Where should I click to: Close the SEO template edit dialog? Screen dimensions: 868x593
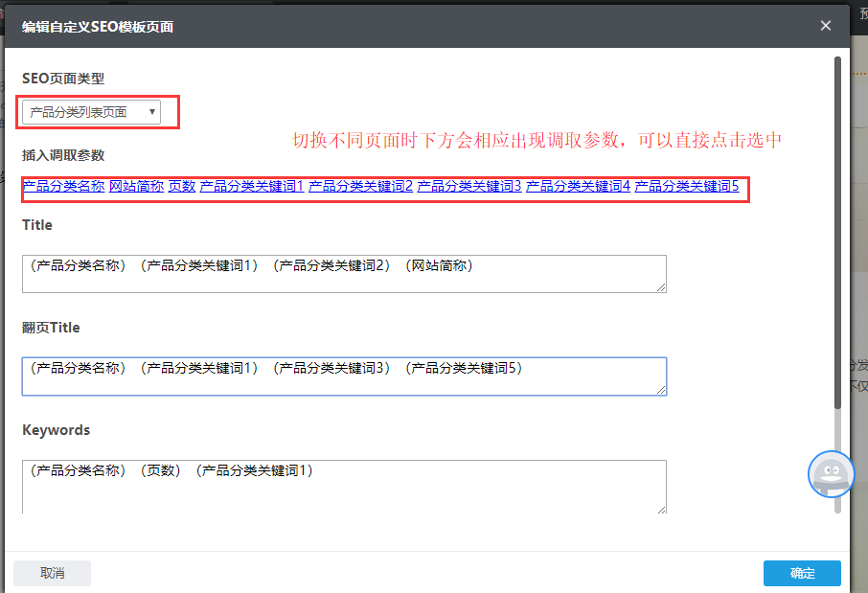[826, 26]
